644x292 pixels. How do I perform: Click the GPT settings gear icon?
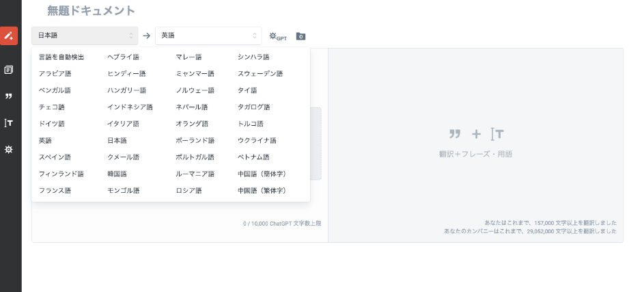pyautogui.click(x=277, y=36)
